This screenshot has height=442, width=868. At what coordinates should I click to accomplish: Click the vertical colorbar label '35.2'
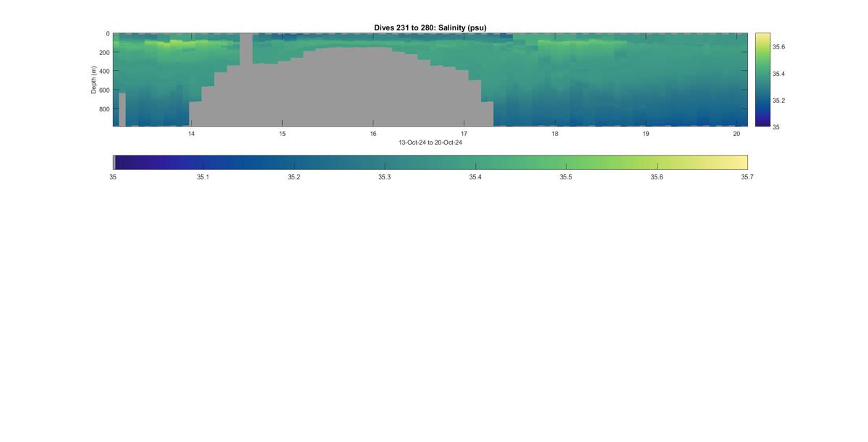click(x=779, y=101)
